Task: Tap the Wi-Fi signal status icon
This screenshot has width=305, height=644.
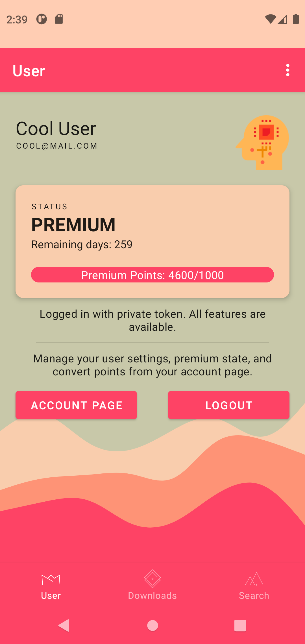Action: 270,19
